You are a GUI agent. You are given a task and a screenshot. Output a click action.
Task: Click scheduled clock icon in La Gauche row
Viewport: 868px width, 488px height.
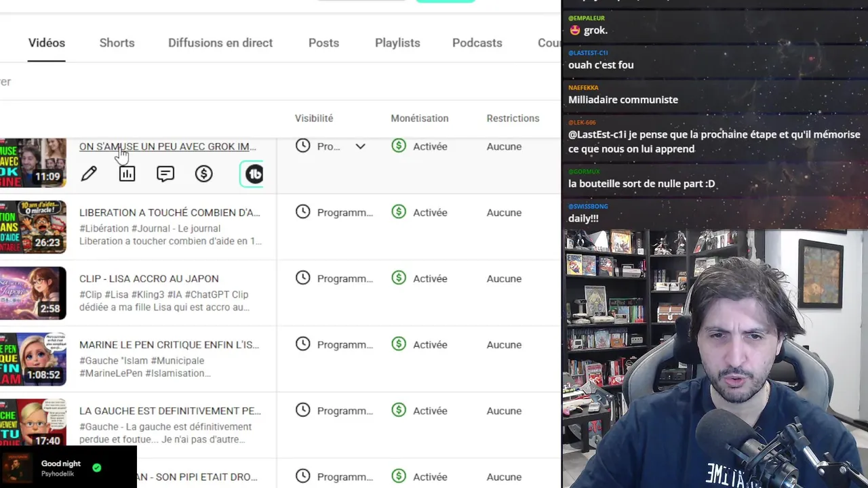tap(303, 410)
